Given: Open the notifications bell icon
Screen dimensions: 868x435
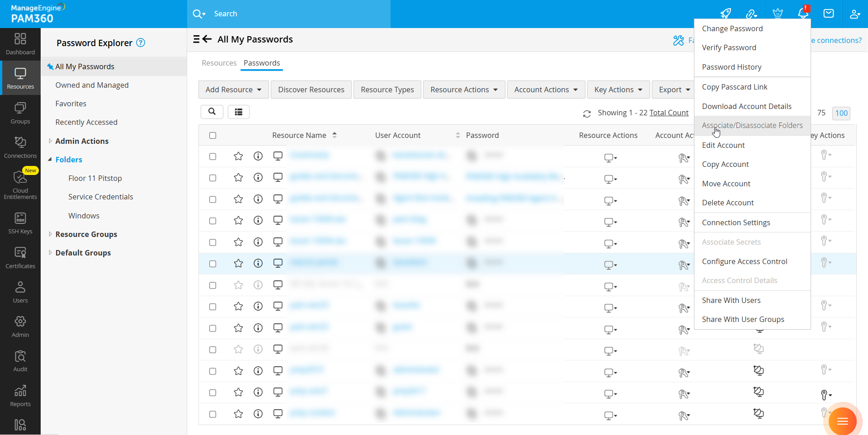Looking at the screenshot, I should (x=803, y=13).
